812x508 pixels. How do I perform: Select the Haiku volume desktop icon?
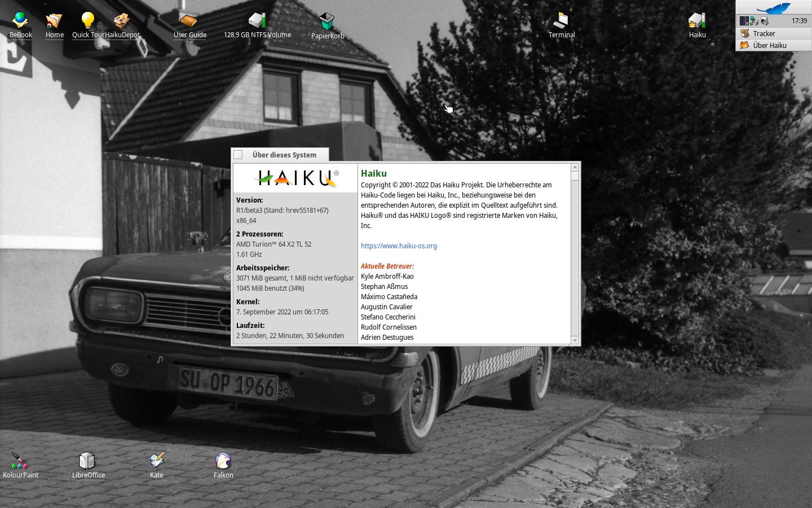coord(697,21)
